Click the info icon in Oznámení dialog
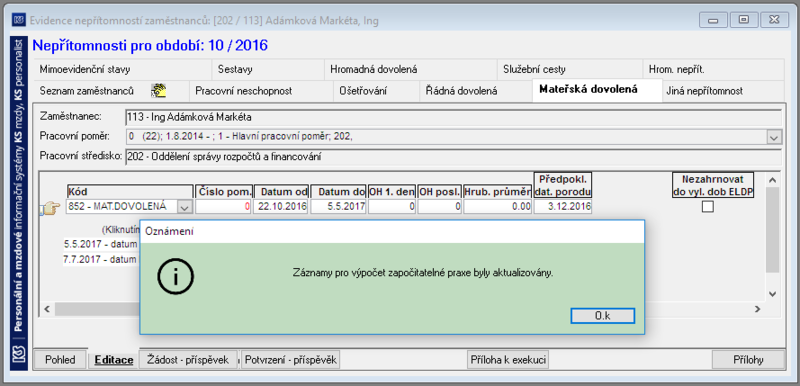This screenshot has height=386, width=800. click(x=174, y=277)
